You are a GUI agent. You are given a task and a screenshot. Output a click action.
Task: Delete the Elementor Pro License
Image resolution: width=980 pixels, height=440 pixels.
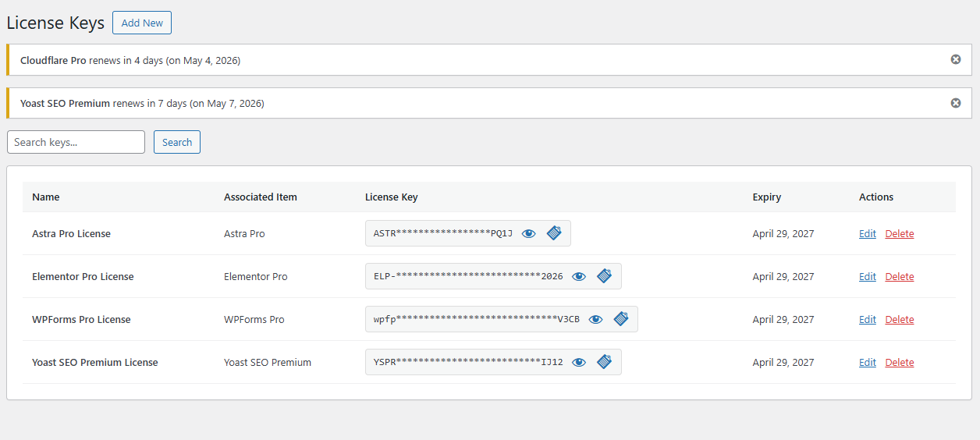900,276
